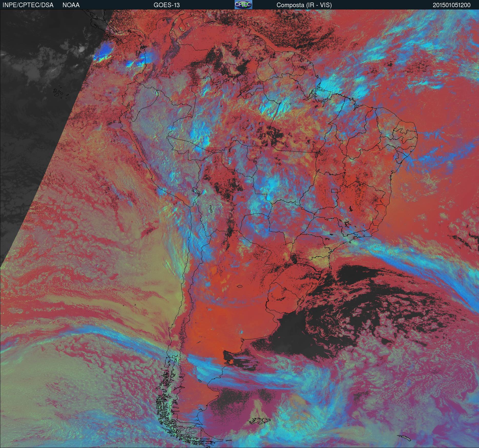Select the NOAA label in header
Screen dimensions: 479x448
[71, 5]
